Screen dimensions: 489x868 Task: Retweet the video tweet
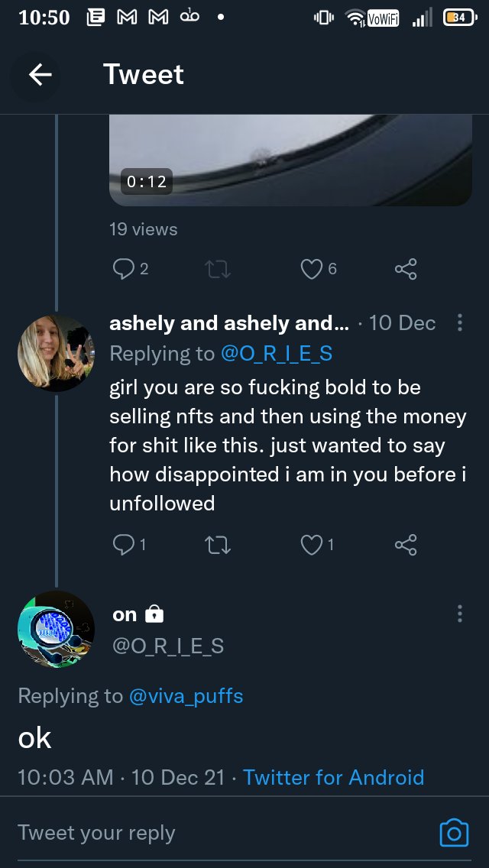(218, 269)
